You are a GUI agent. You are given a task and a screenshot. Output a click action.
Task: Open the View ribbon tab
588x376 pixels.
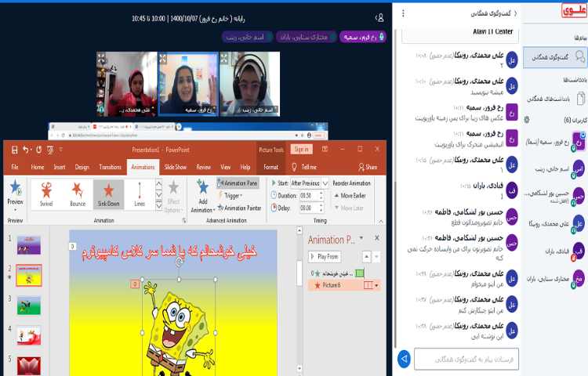225,167
